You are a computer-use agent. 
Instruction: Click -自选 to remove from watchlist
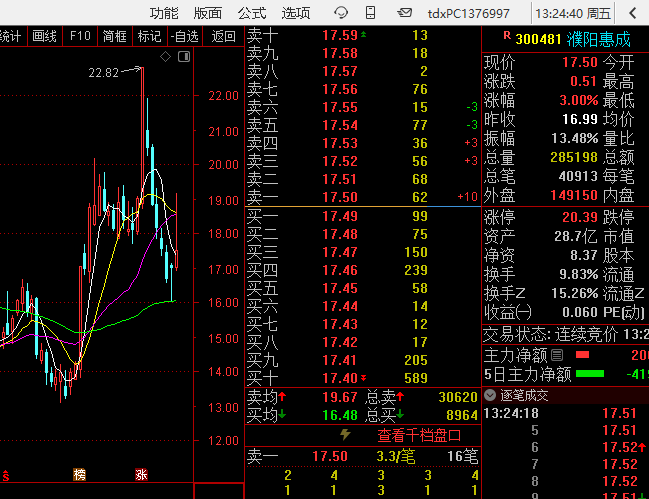185,36
